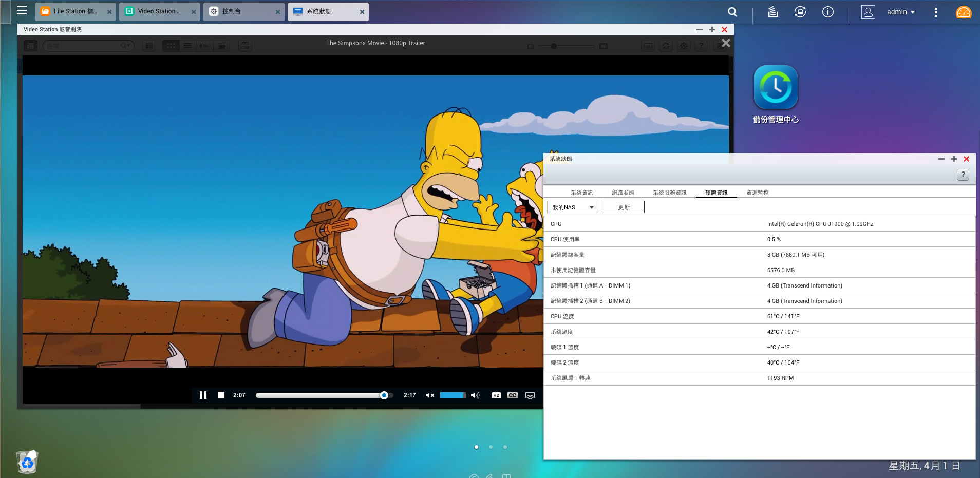Open Video Station settings gear
This screenshot has height=478, width=980.
coord(684,46)
